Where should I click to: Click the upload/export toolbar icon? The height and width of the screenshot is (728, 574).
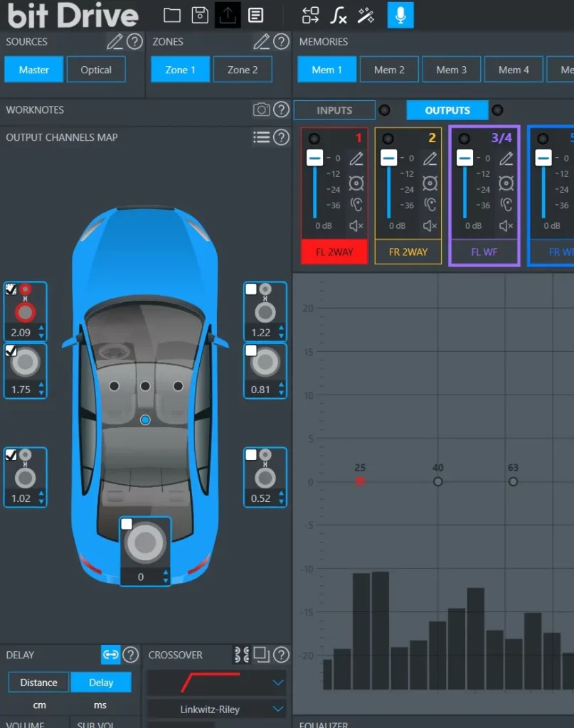(x=228, y=16)
